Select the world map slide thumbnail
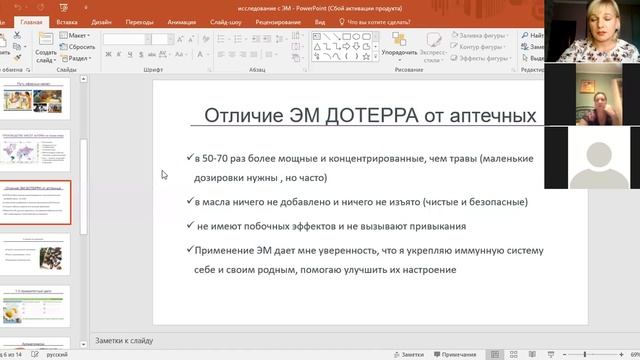Image resolution: width=640 pixels, height=360 pixels. tap(35, 150)
